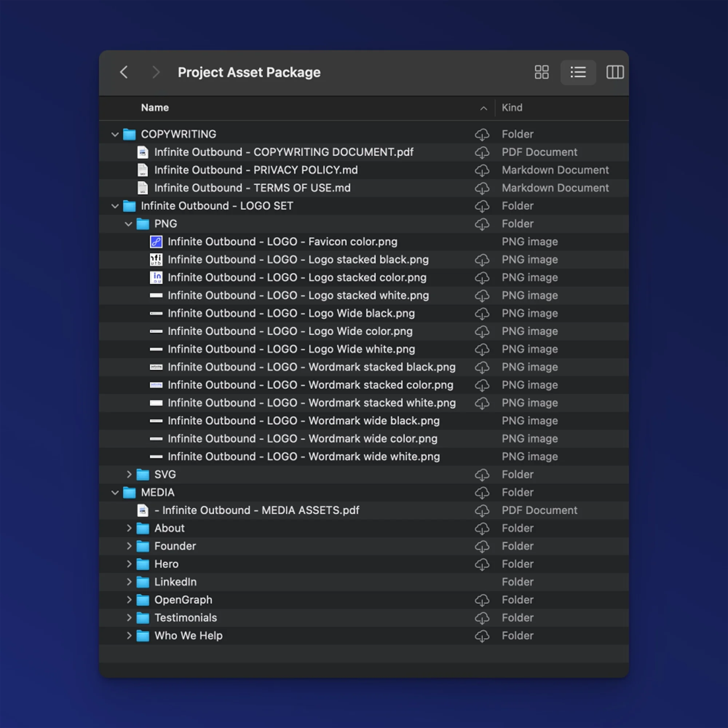
Task: Expand the SVG folder
Action: tap(129, 474)
